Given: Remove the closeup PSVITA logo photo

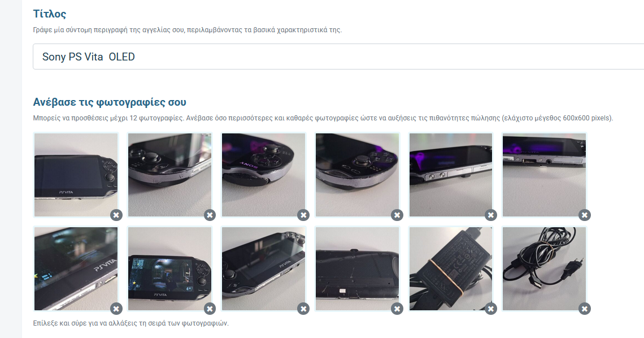Looking at the screenshot, I should point(116,309).
